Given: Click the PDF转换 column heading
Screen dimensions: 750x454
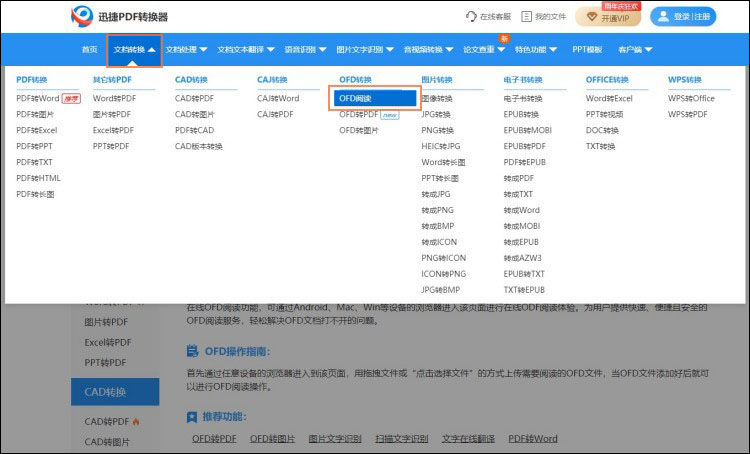Looking at the screenshot, I should (x=32, y=80).
